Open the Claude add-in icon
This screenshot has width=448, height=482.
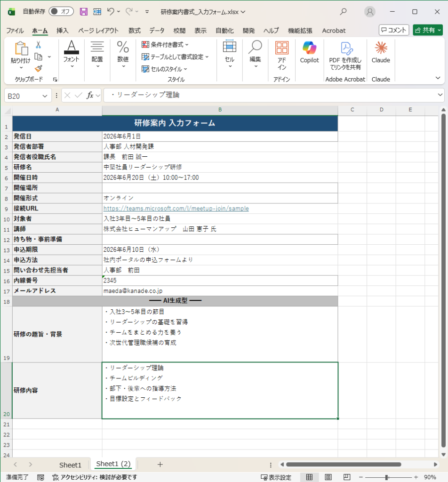381,52
